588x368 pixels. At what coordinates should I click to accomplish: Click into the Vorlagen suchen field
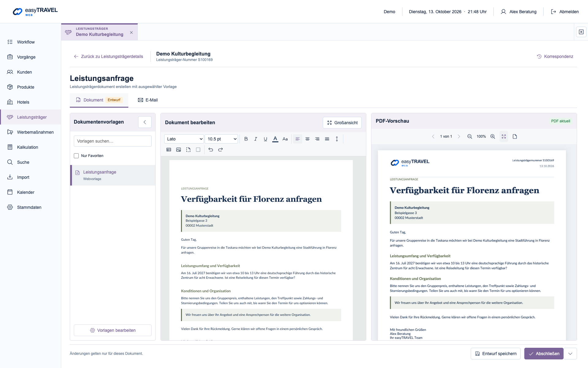click(113, 141)
